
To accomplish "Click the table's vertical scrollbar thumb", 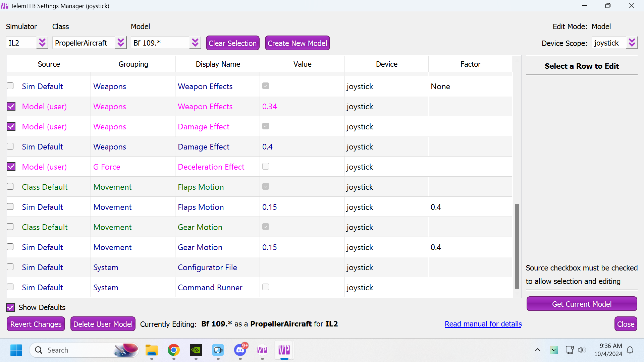I will click(x=517, y=246).
